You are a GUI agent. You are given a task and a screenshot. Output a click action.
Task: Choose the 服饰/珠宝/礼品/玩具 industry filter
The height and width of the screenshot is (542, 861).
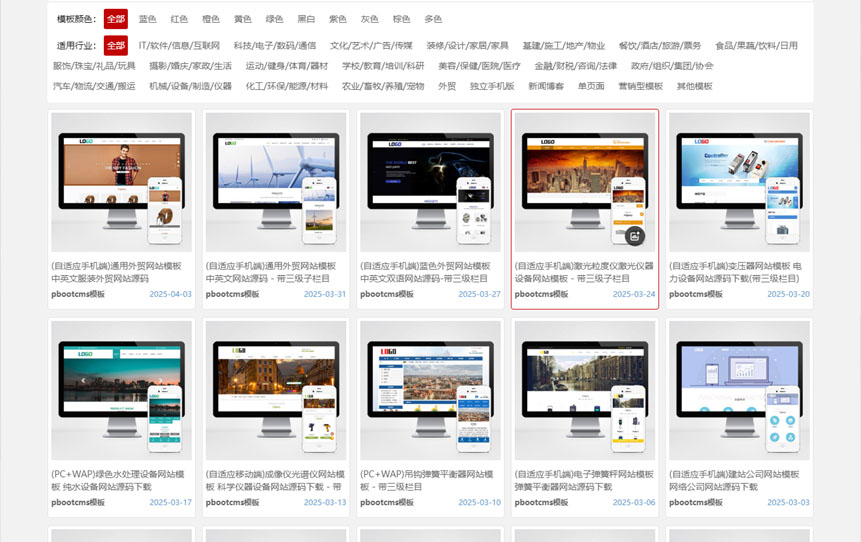tap(94, 66)
